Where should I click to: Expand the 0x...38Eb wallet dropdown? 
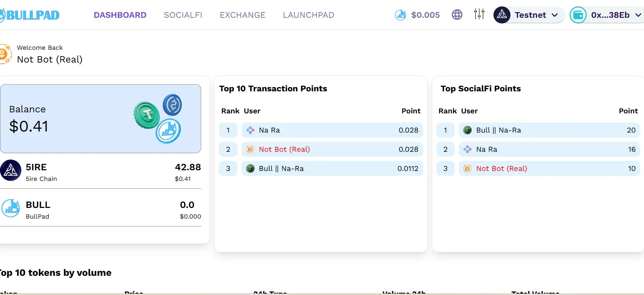[638, 15]
